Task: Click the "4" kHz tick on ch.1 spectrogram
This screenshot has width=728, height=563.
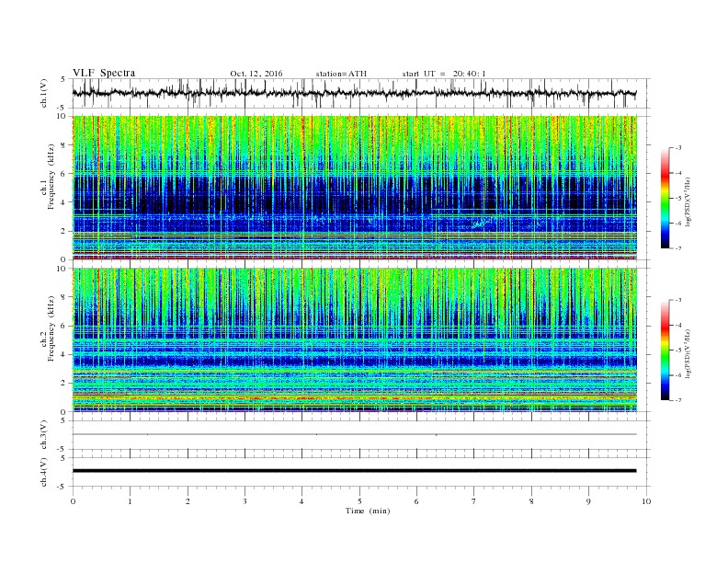Action: click(64, 202)
